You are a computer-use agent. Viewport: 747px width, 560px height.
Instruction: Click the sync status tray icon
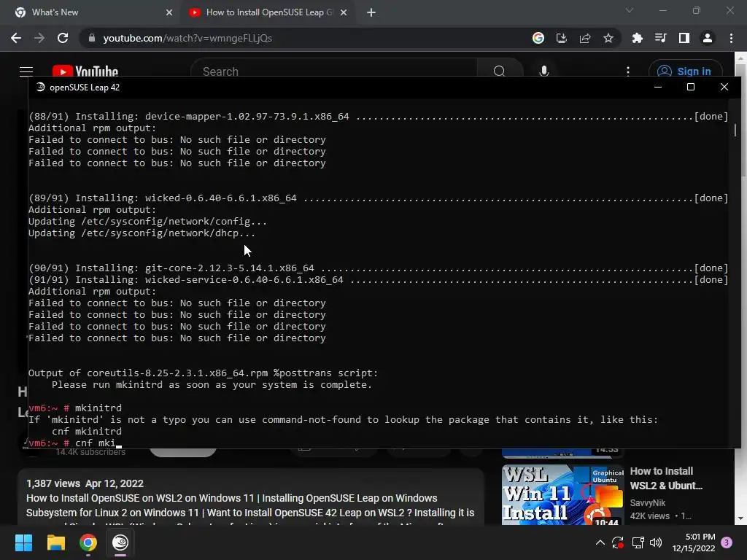click(x=618, y=542)
